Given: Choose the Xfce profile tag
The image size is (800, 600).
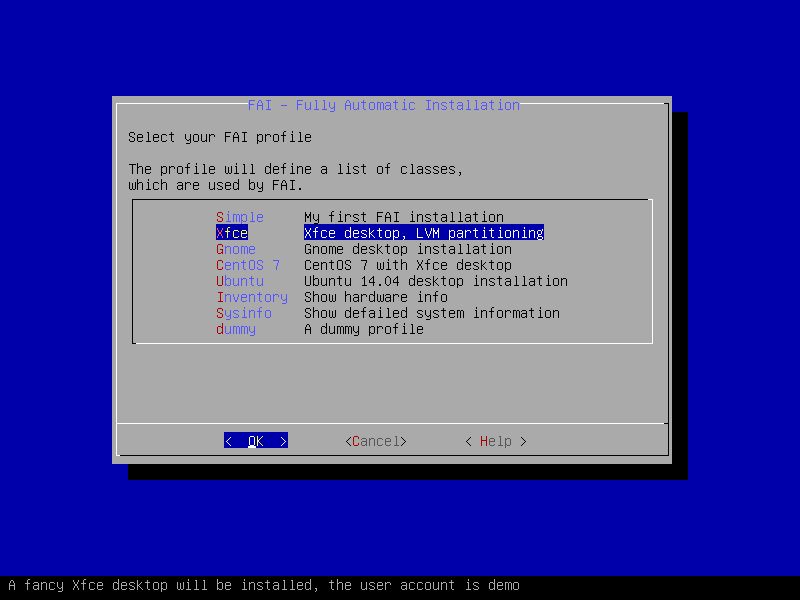Looking at the screenshot, I should [232, 233].
